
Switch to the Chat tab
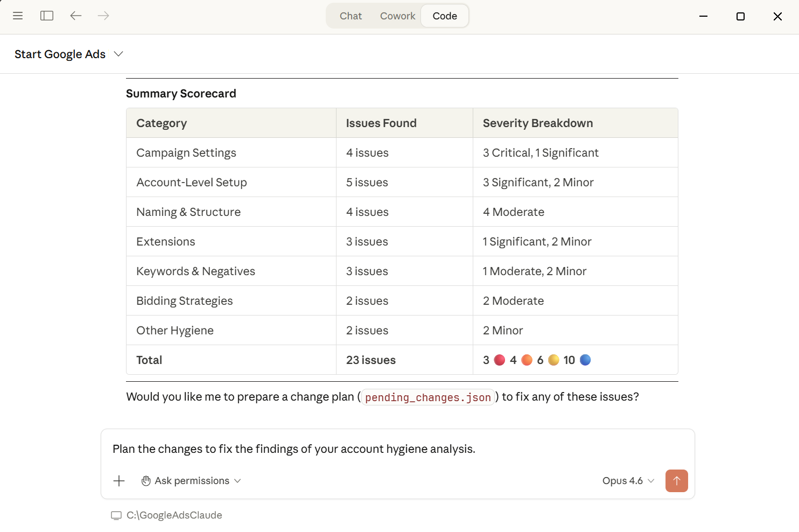pos(351,16)
